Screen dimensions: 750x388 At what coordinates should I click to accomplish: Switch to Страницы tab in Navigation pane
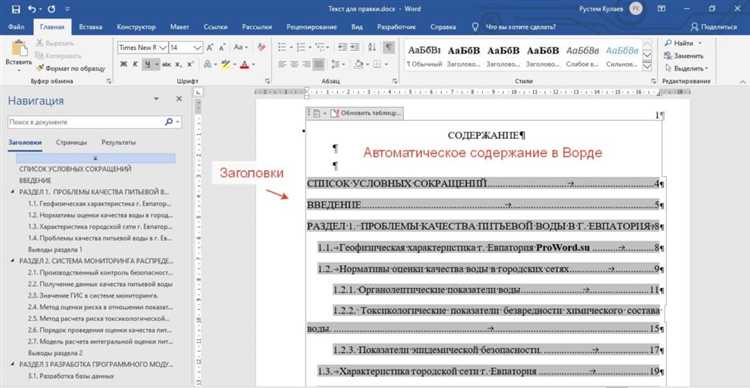tap(71, 142)
